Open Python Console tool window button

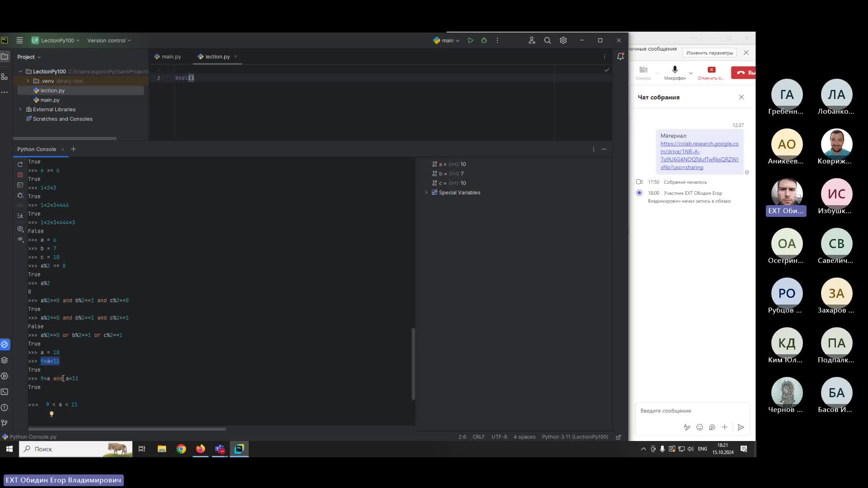[x=5, y=344]
